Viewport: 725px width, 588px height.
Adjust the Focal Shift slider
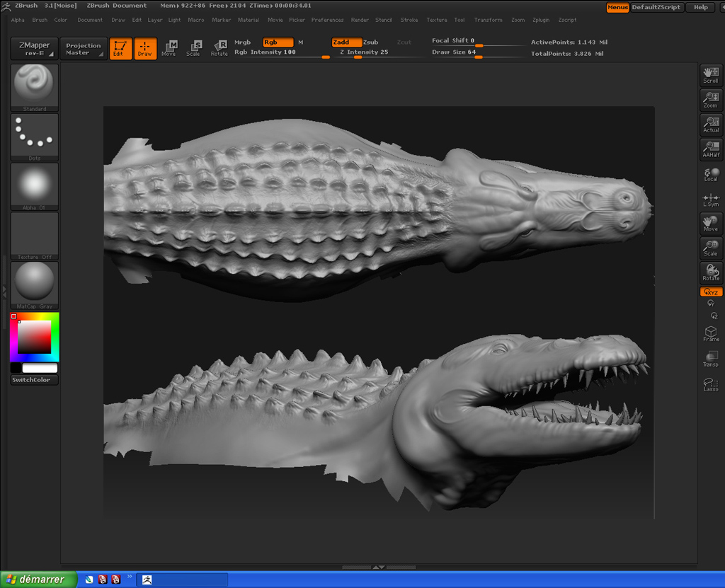(477, 41)
